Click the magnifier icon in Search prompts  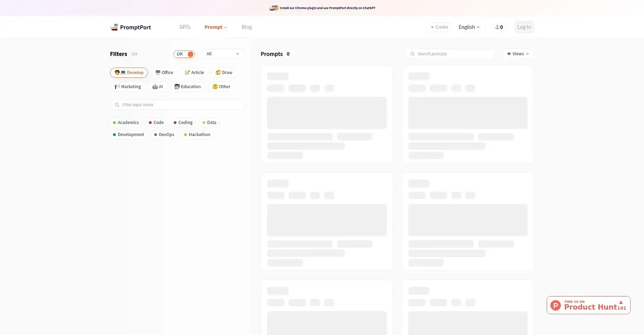(412, 54)
